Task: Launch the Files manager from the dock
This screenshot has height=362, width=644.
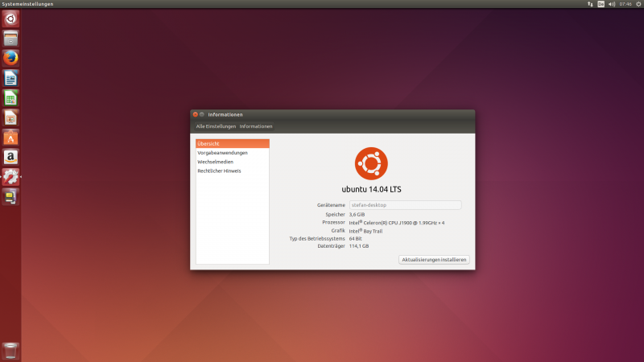Action: (x=10, y=39)
